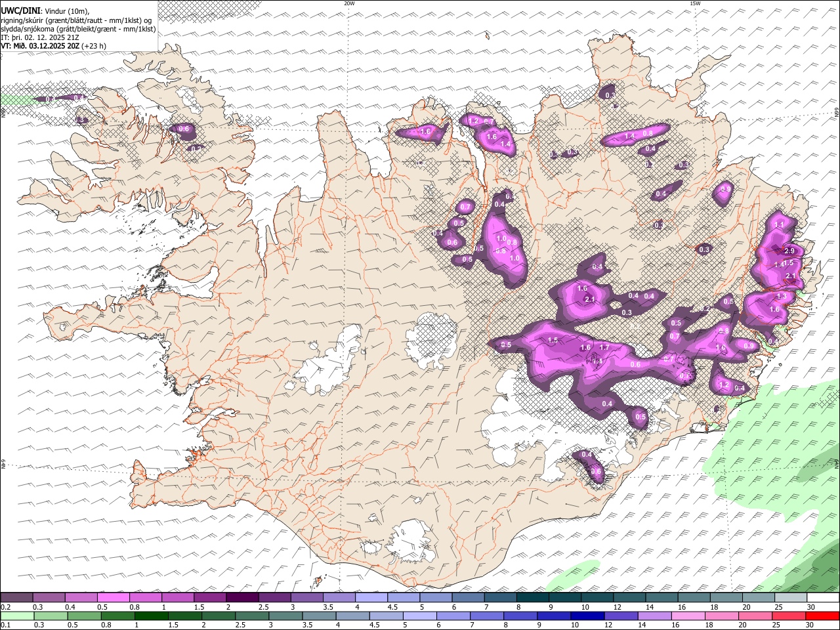Pick the rain legend swatch between 20 and 25

[756, 616]
